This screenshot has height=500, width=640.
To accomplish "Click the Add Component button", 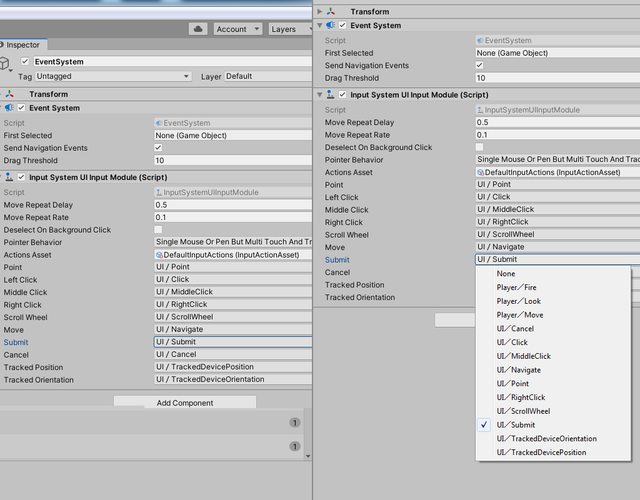I will pos(185,402).
